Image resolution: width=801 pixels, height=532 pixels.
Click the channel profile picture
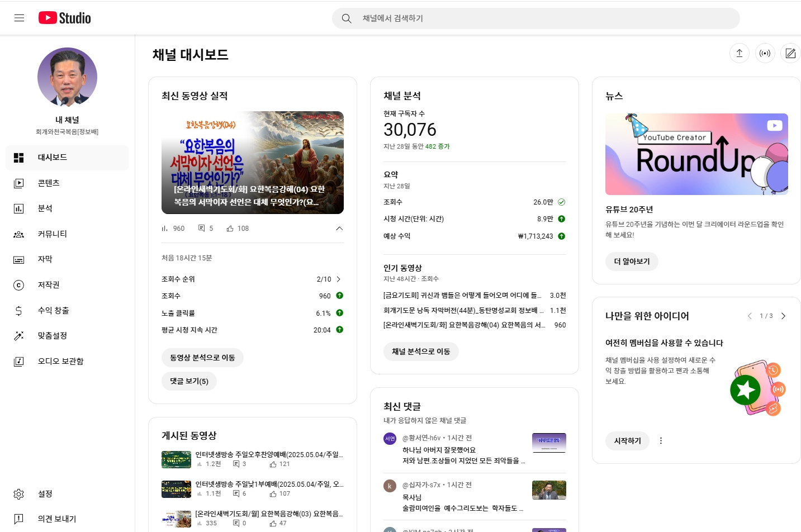click(67, 77)
